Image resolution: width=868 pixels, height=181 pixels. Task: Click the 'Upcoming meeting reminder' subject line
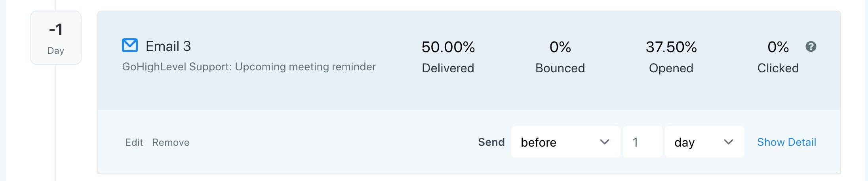(x=305, y=67)
